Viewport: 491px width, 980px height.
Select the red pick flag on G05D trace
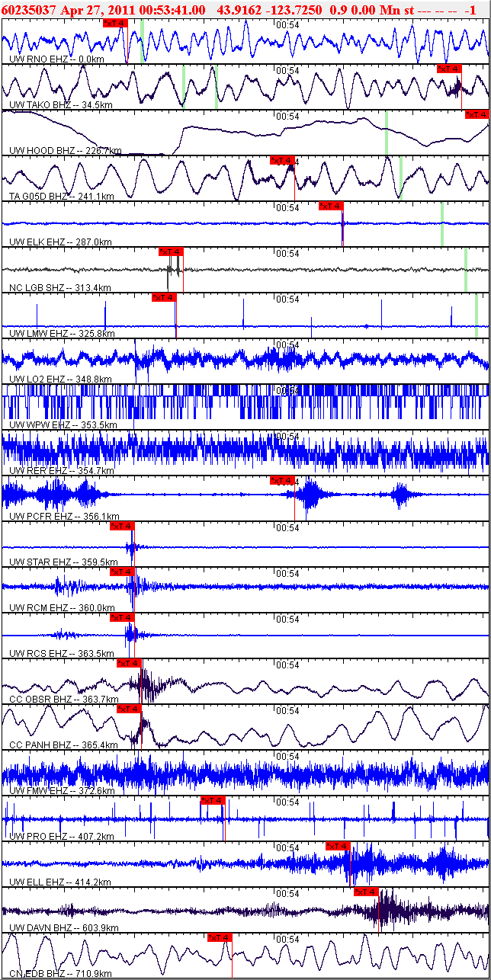(x=282, y=161)
